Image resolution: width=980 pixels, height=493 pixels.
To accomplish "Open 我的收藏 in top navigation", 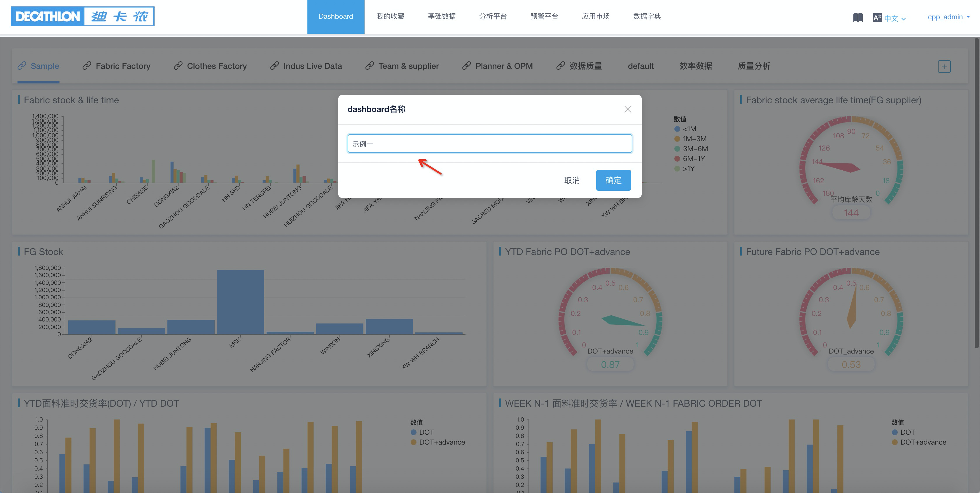I will click(x=390, y=16).
